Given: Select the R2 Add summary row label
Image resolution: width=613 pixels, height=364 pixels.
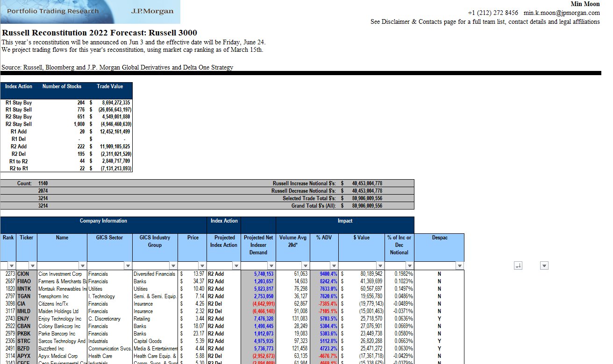Looking at the screenshot, I should click(19, 147).
